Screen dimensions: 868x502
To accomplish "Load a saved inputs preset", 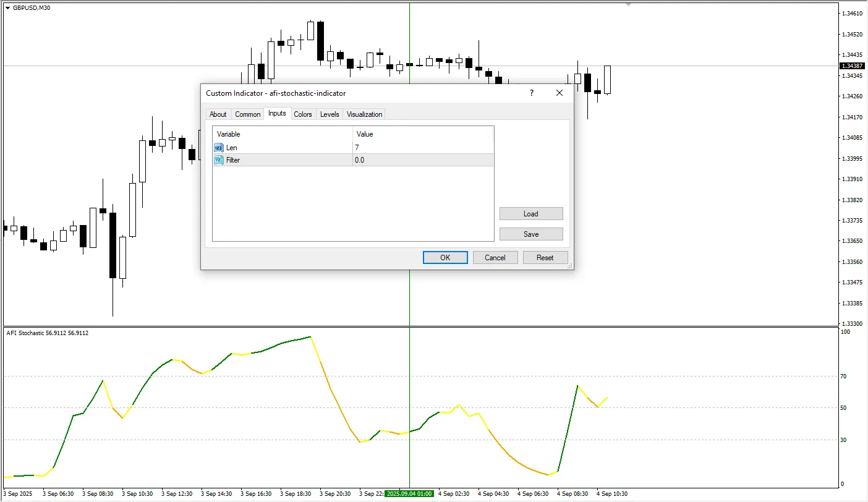I will click(x=530, y=213).
